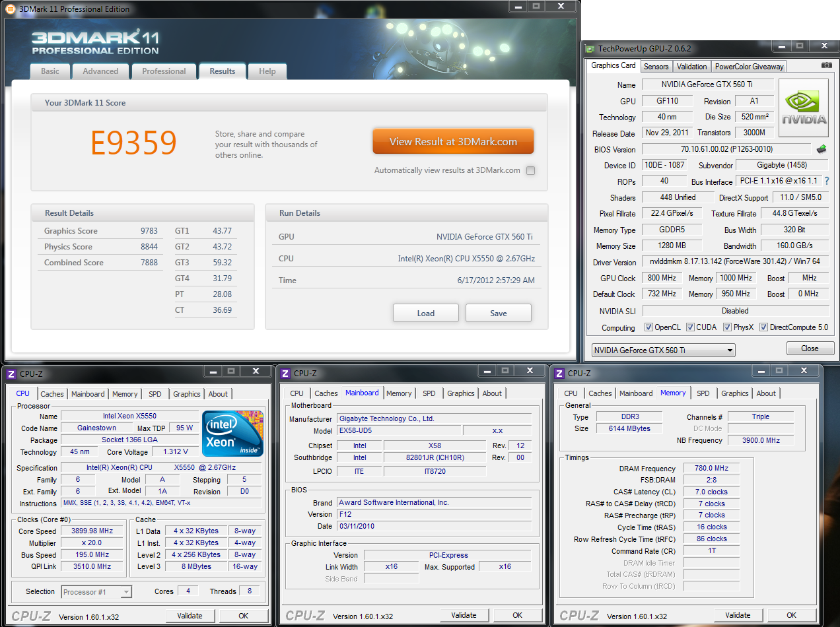
Task: Click the Physics Score 8844 value
Action: tap(149, 247)
